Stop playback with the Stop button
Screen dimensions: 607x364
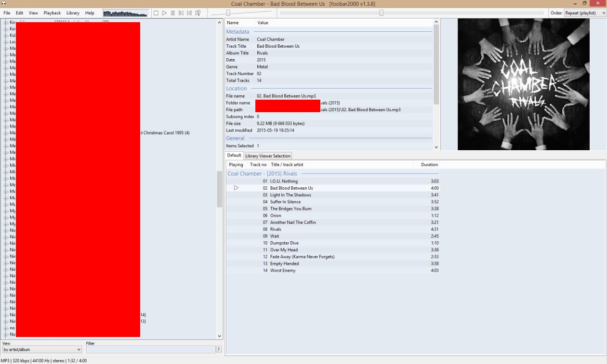tap(156, 13)
